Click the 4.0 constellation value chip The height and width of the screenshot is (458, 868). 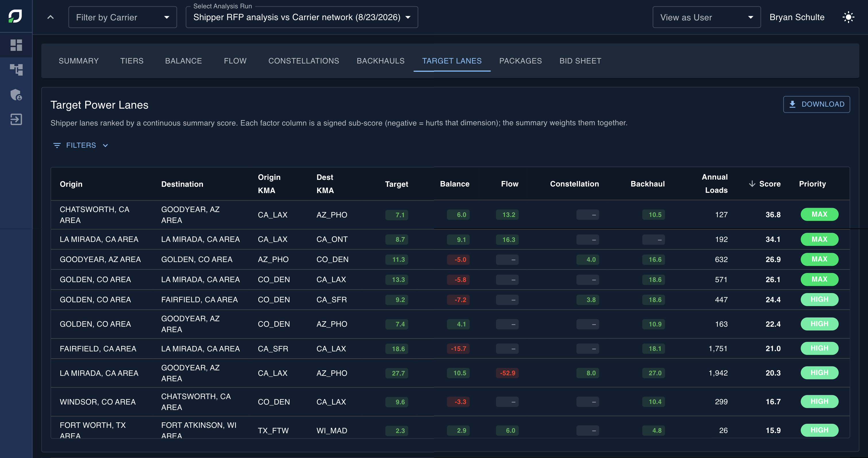point(588,259)
